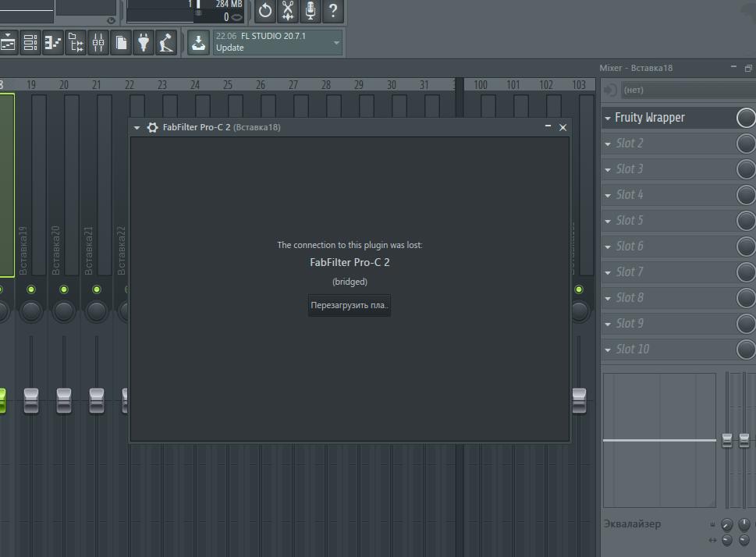Select empty Slot 4 in mixer

tap(669, 195)
